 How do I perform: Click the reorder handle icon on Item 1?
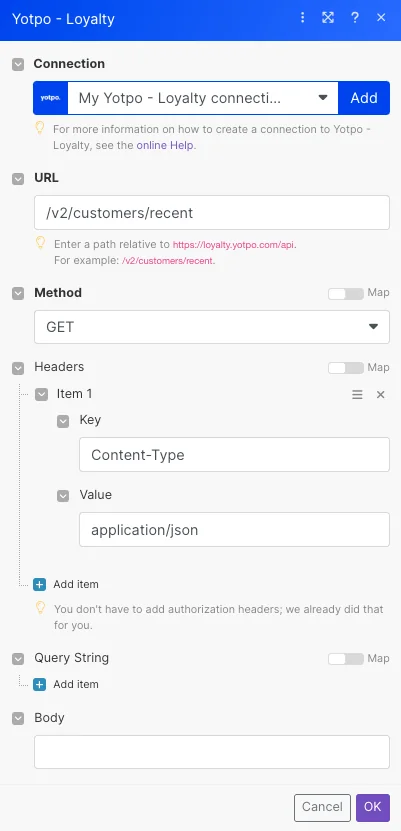click(x=358, y=395)
